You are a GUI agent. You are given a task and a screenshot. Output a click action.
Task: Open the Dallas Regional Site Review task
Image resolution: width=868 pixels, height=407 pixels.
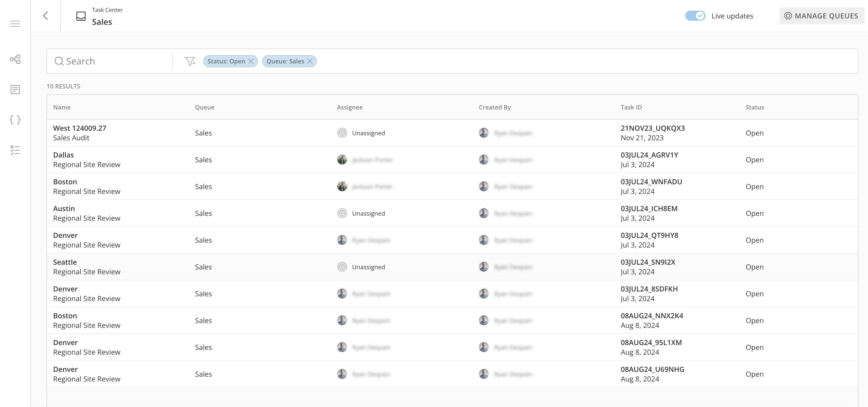click(x=86, y=160)
